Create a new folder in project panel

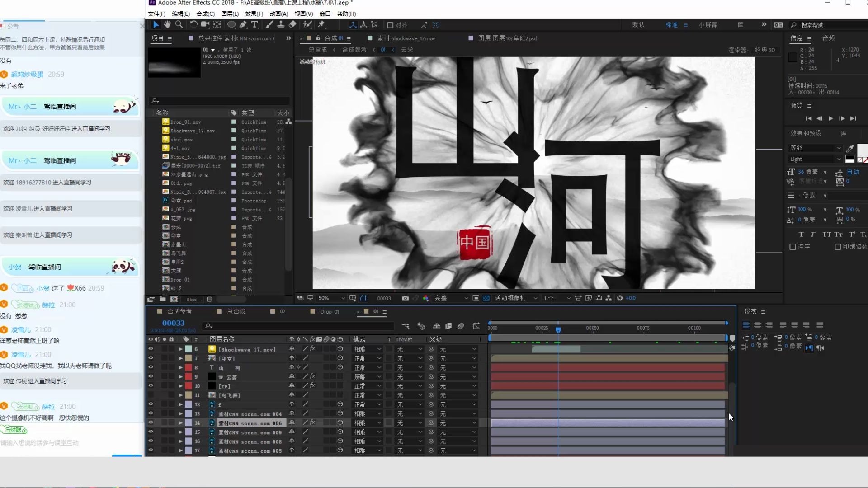[x=162, y=299]
